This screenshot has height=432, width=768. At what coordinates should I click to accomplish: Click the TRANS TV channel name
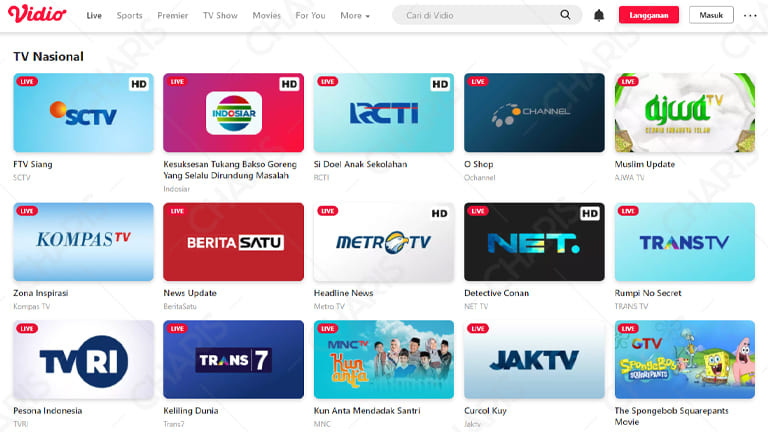(631, 306)
